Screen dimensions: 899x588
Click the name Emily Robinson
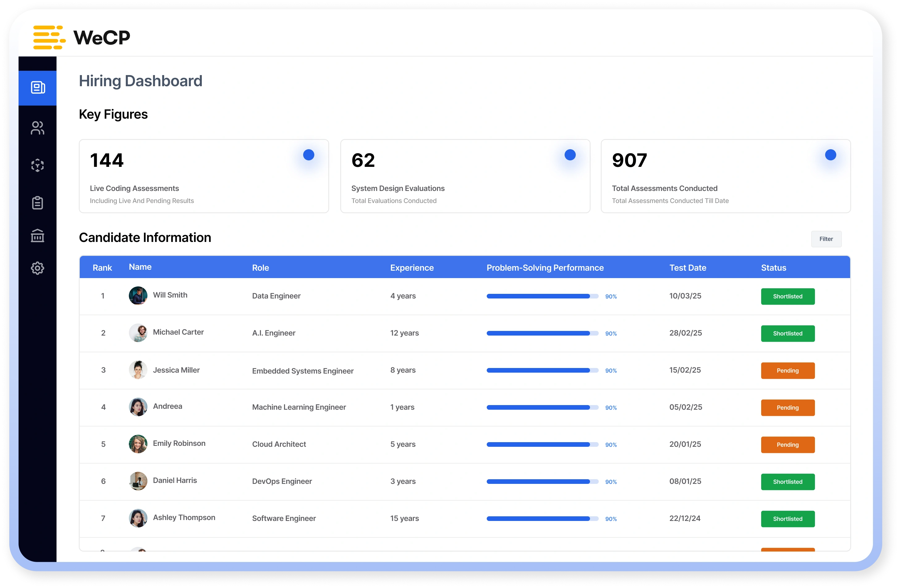[179, 443]
